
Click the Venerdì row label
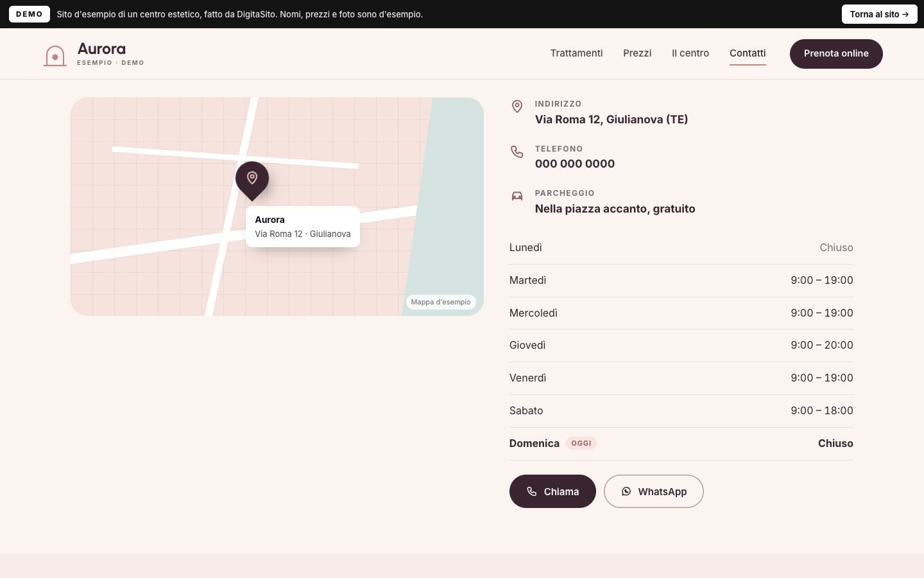point(528,378)
